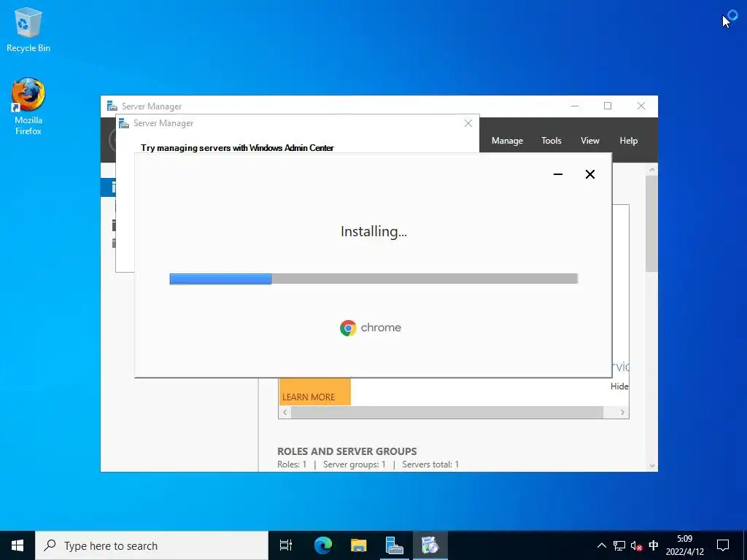
Task: Click the horizontal scrollbar in welcome tile
Action: pyautogui.click(x=447, y=413)
